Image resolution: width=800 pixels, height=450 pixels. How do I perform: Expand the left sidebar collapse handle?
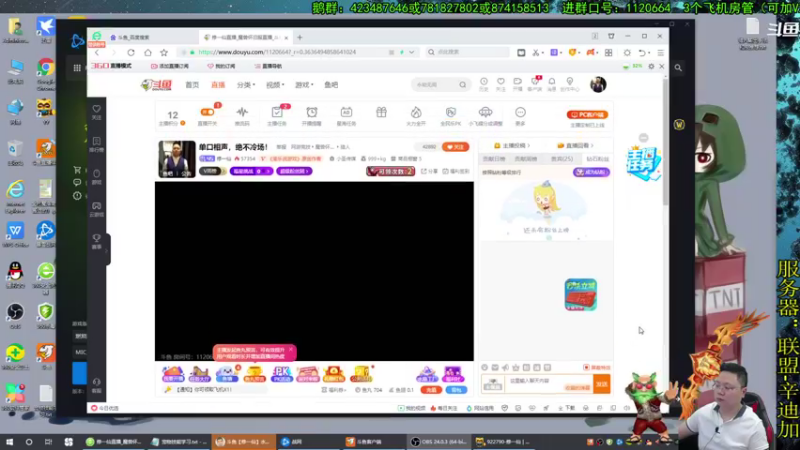pos(108,250)
